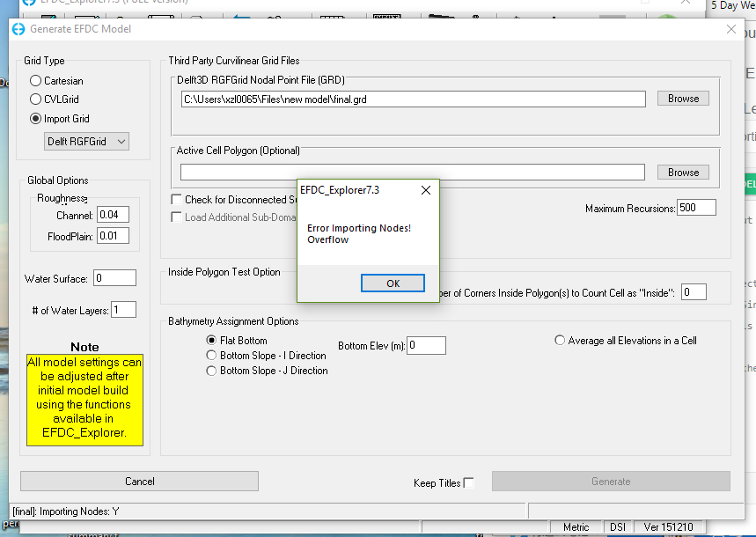The width and height of the screenshot is (756, 537).
Task: Click the Channel roughness field
Action: pyautogui.click(x=114, y=215)
